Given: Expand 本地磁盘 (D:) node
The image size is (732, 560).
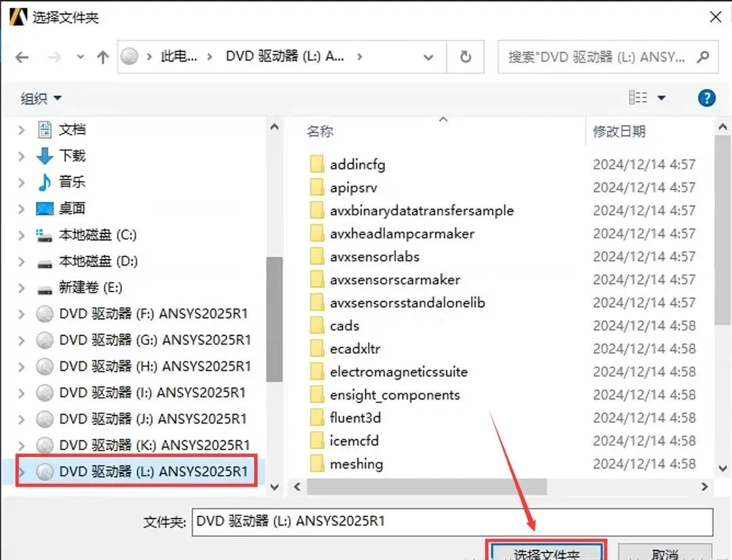Looking at the screenshot, I should coord(21,261).
